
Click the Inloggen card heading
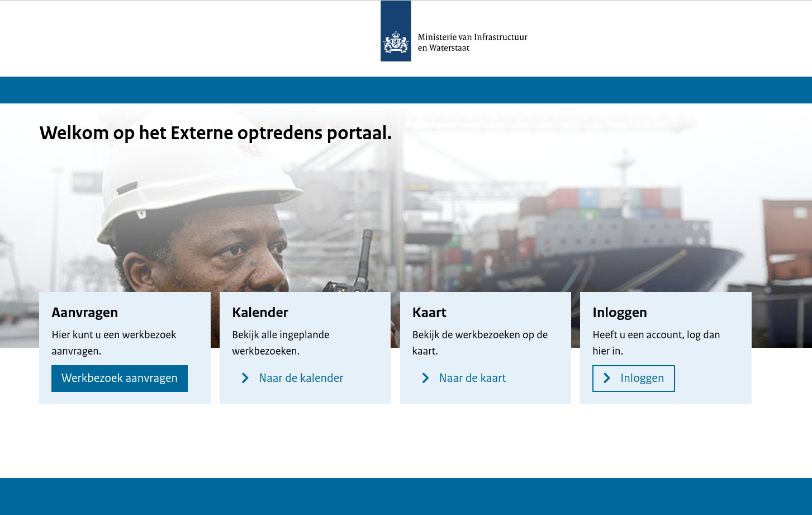tap(620, 313)
